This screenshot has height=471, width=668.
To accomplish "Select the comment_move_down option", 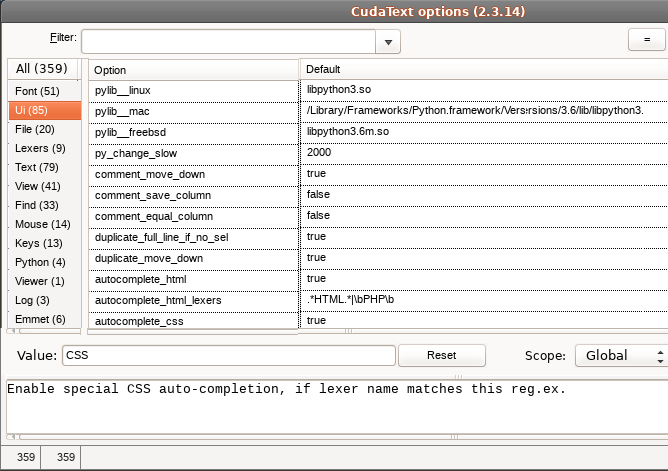I will pyautogui.click(x=194, y=175).
